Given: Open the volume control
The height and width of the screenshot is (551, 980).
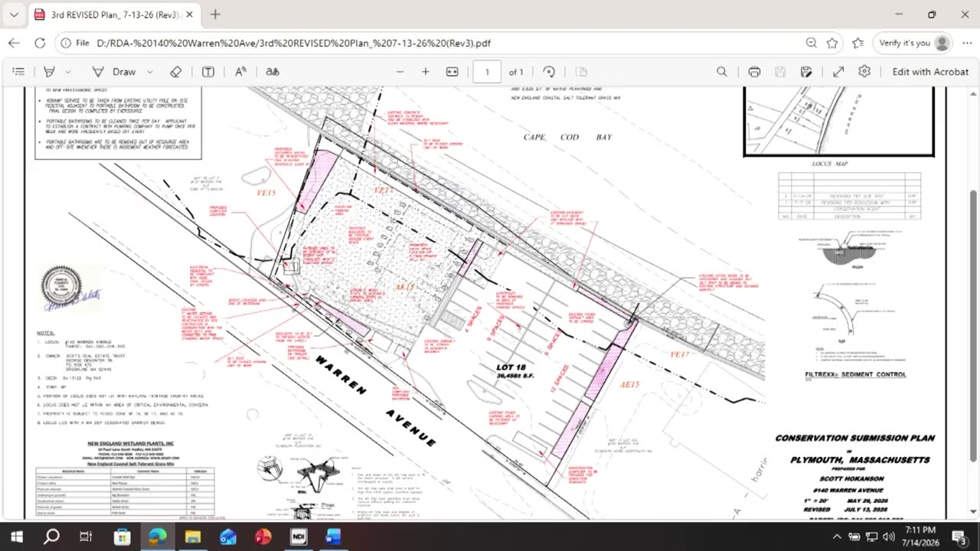Looking at the screenshot, I should tap(887, 536).
